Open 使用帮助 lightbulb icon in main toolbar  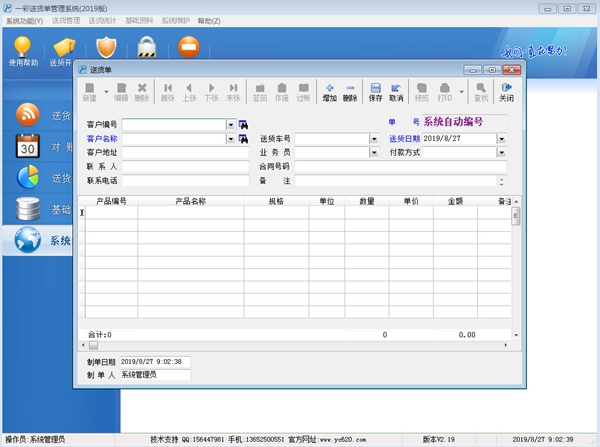(22, 48)
